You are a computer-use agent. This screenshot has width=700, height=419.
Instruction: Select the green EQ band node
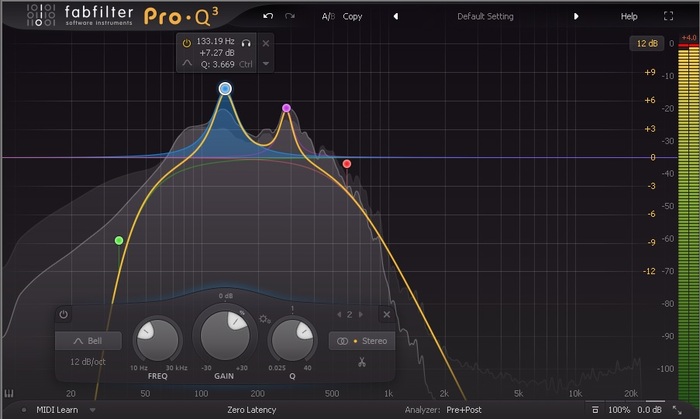pos(119,241)
